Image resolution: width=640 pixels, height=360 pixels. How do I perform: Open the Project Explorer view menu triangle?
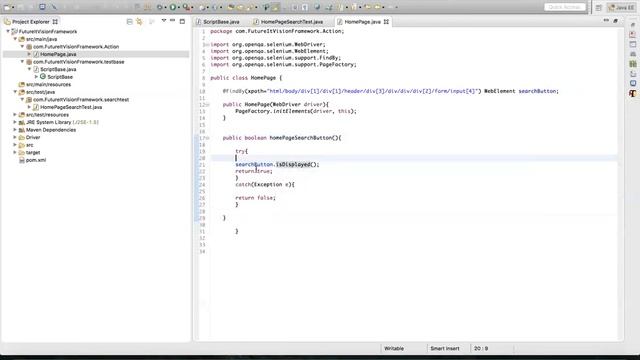(164, 20)
